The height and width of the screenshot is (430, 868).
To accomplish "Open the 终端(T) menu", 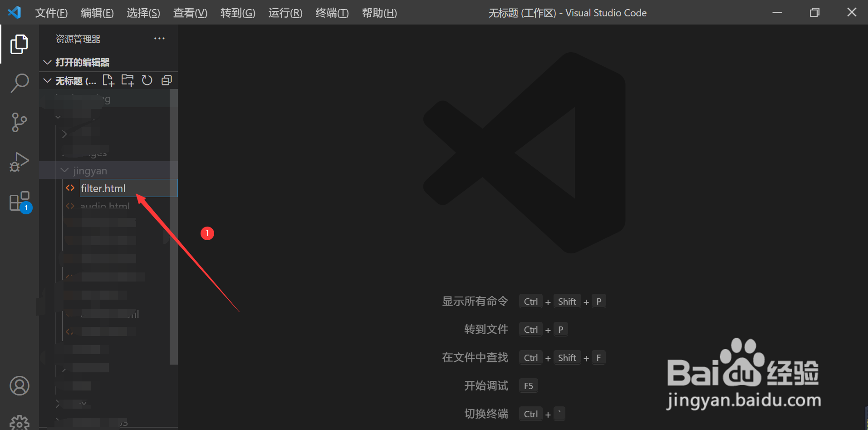I will pyautogui.click(x=332, y=13).
